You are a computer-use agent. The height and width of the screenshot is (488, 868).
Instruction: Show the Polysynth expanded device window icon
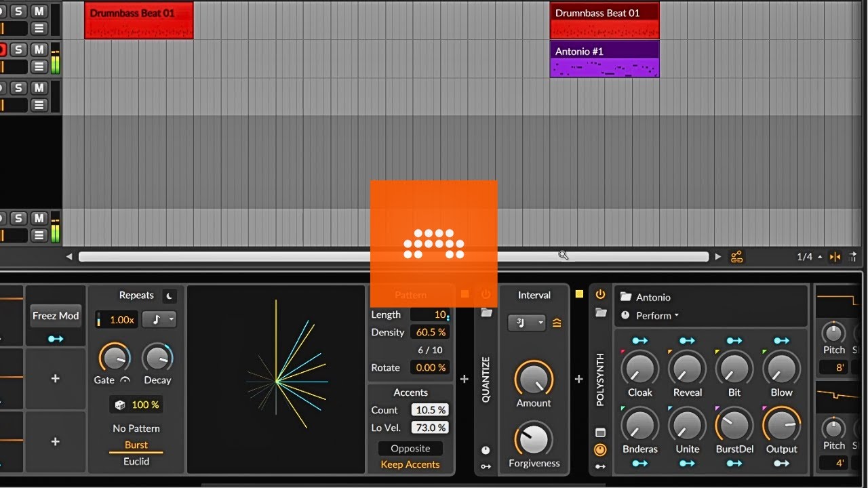[x=600, y=432]
